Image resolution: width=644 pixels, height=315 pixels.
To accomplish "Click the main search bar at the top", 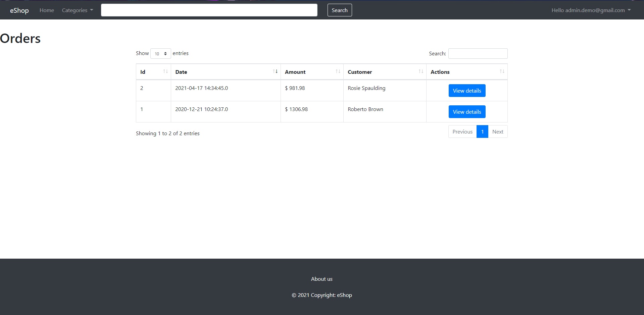I will click(209, 10).
